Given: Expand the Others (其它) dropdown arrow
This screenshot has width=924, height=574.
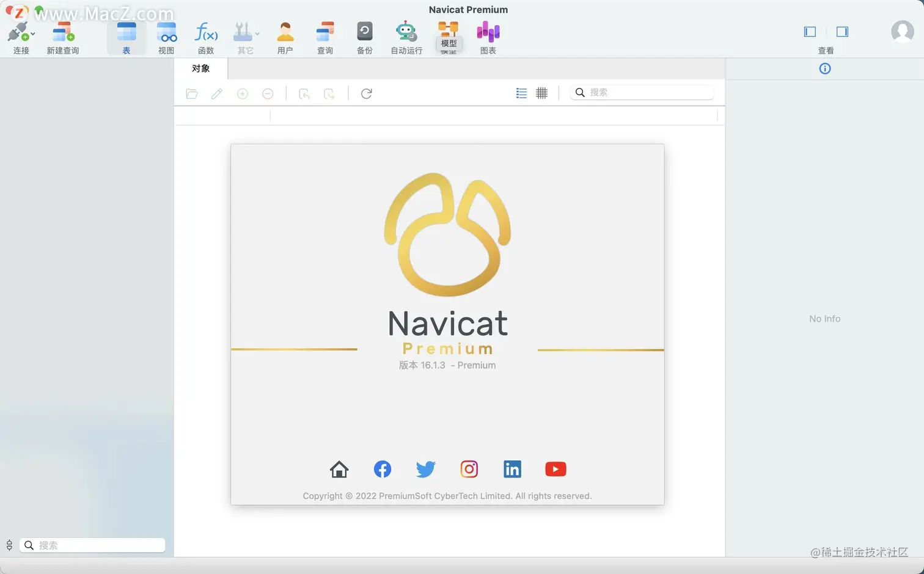Looking at the screenshot, I should click(257, 34).
